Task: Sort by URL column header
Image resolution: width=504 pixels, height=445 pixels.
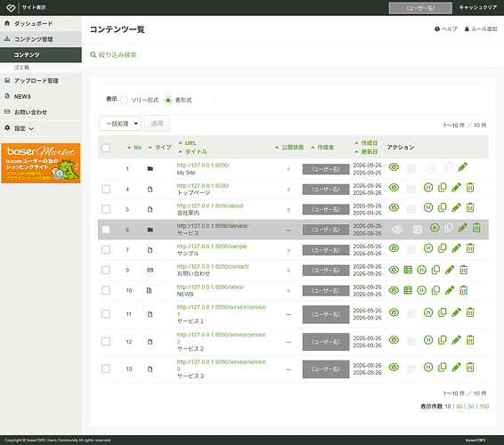Action: [x=188, y=143]
